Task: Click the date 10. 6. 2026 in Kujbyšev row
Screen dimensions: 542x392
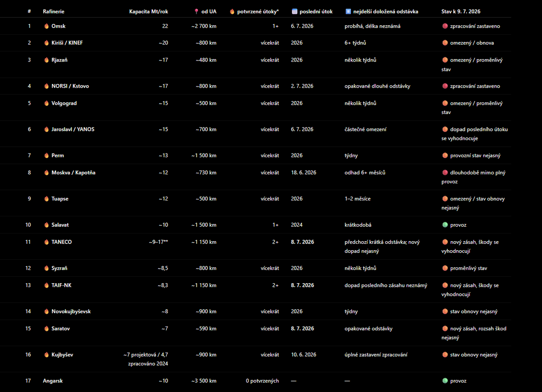Action: pos(304,355)
